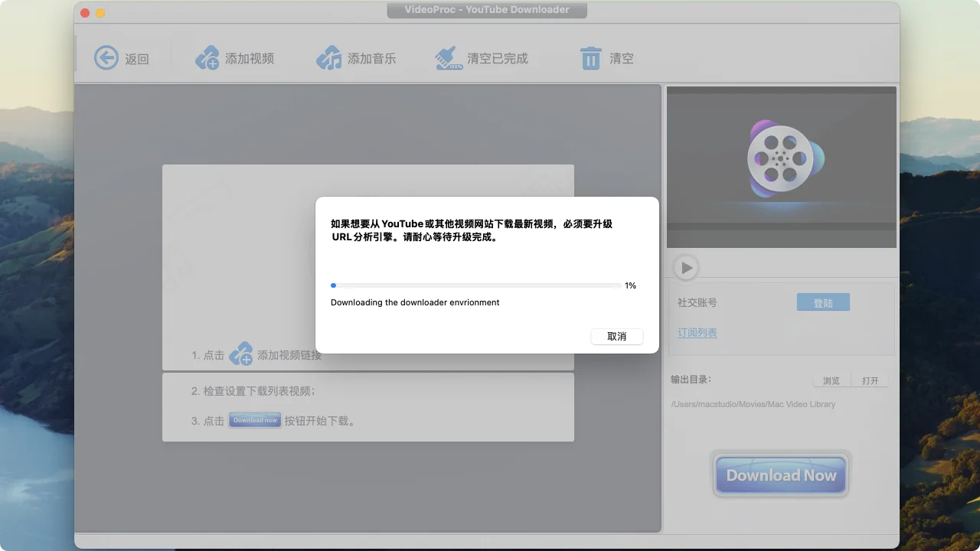Click the 打开 output folder button
The height and width of the screenshot is (551, 980).
point(871,380)
